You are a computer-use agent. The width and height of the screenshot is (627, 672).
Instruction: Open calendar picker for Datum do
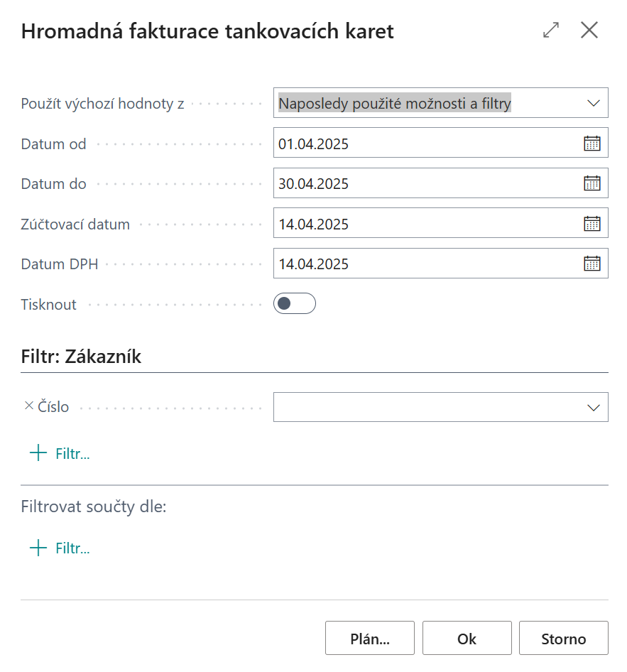coord(591,183)
